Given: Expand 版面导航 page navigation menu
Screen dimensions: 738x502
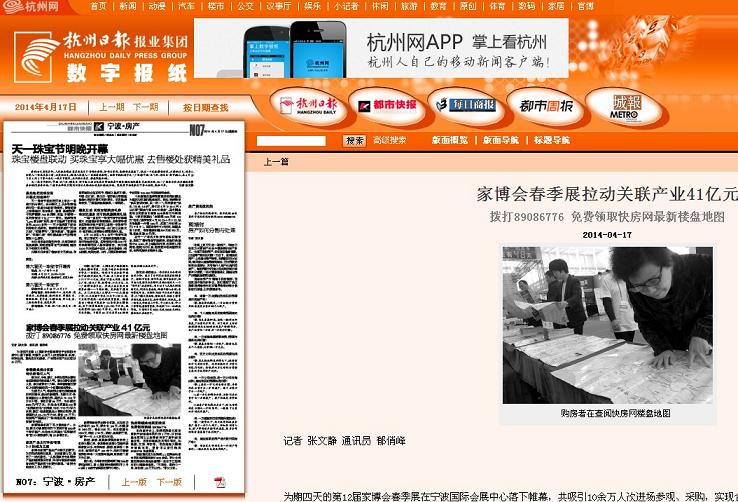Looking at the screenshot, I should click(497, 141).
